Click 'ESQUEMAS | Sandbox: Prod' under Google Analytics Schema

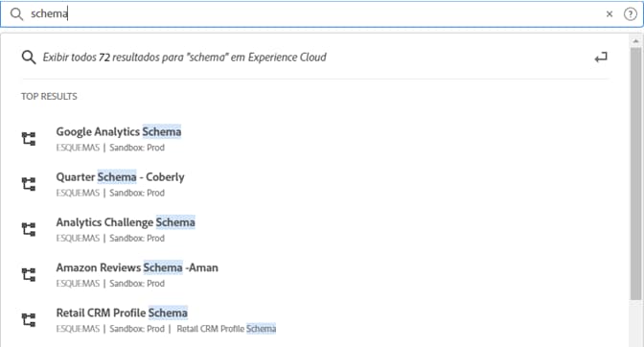click(x=110, y=148)
